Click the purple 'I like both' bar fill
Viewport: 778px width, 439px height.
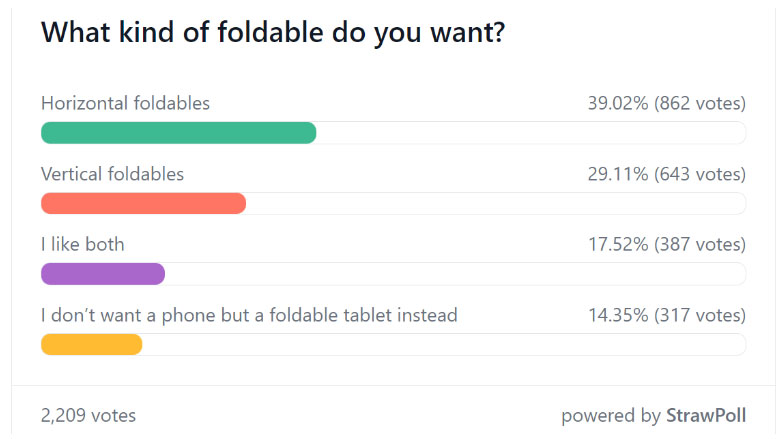pos(102,274)
